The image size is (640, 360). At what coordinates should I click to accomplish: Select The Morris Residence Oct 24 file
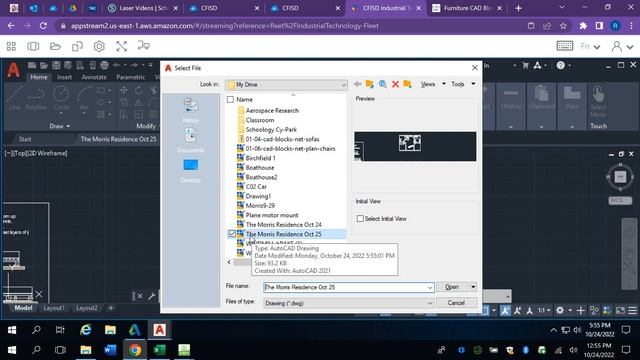(x=283, y=224)
